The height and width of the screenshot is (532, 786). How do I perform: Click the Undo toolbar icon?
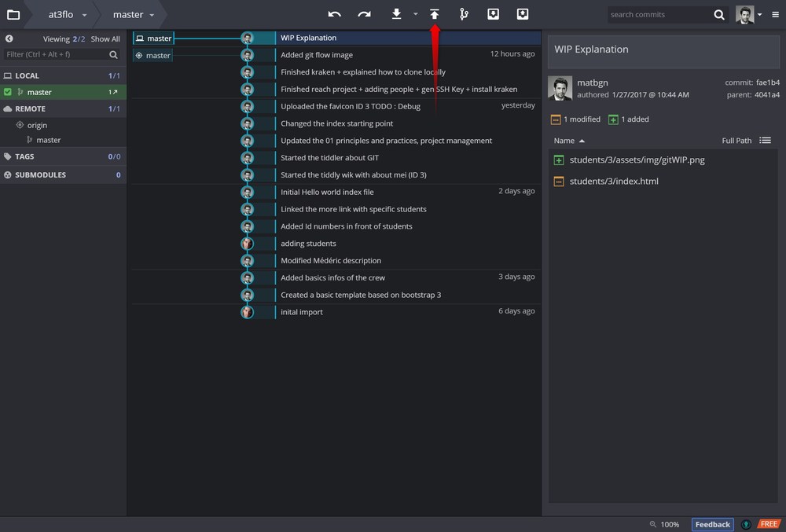click(334, 14)
